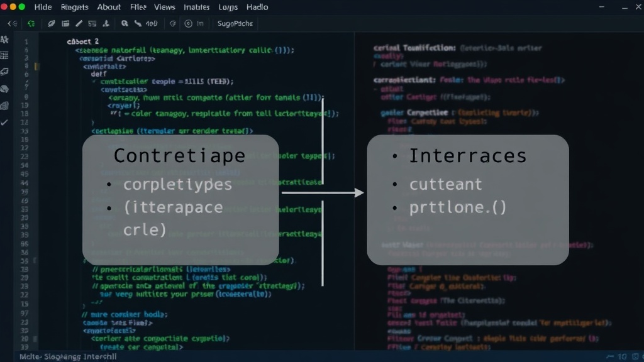Click the status bar icon left of '10'
Screen dimensions: 644x362
(x=610, y=357)
